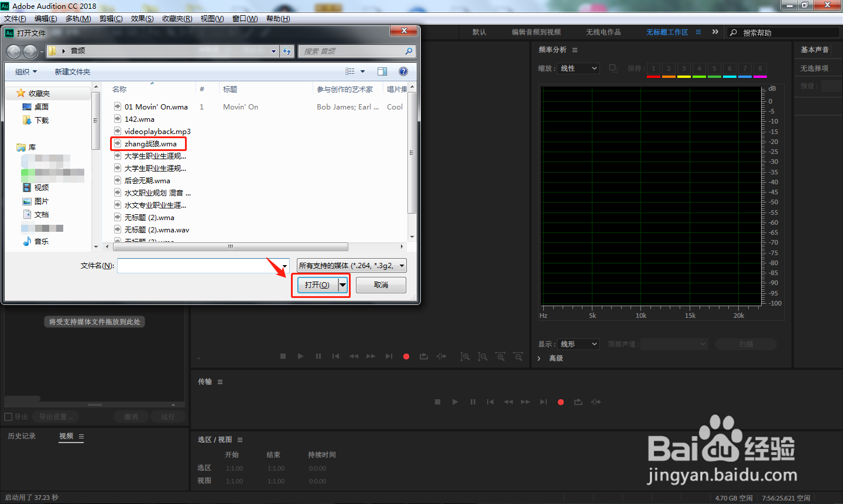Open the 文件(F) menu
This screenshot has width=843, height=504.
tap(15, 19)
